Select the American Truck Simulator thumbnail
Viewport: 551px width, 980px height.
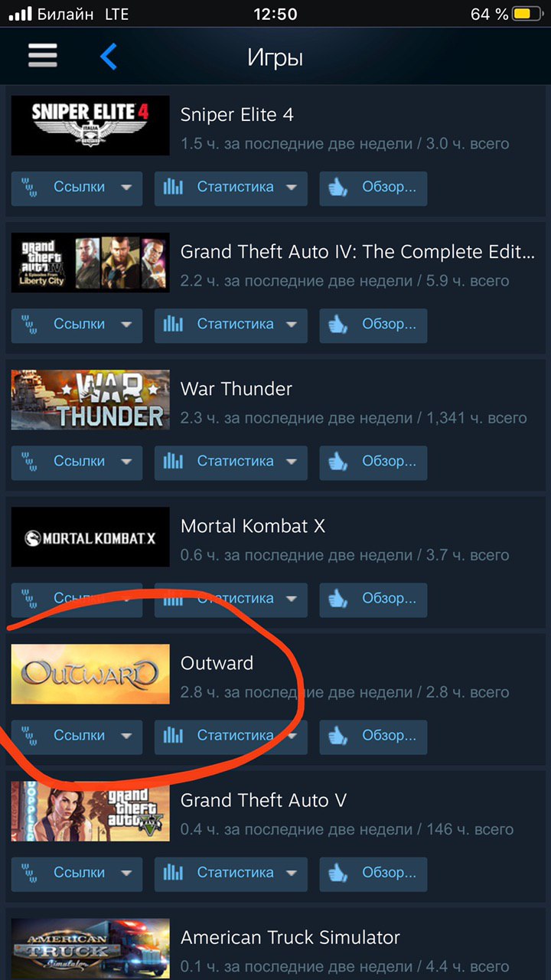tap(90, 949)
